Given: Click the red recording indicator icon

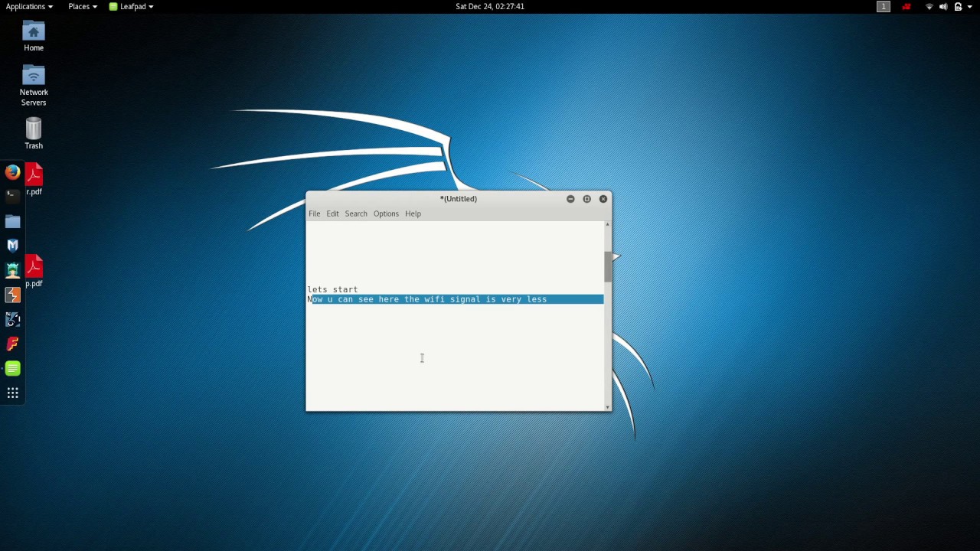Looking at the screenshot, I should click(x=906, y=6).
